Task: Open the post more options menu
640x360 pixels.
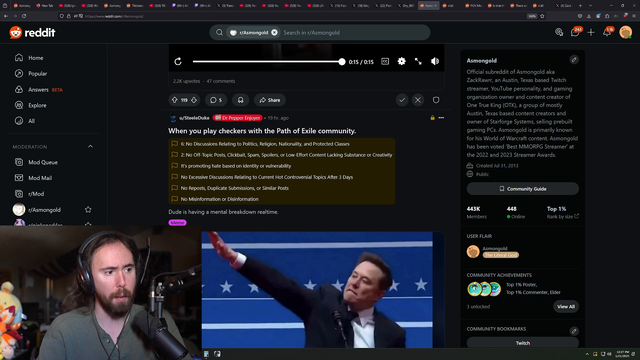Action: 441,118
